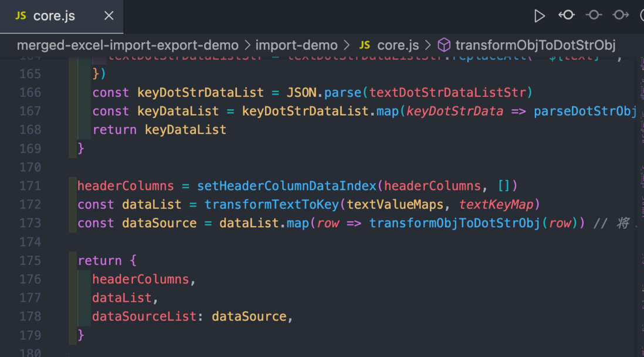The width and height of the screenshot is (644, 357).
Task: Click the middle commit circle icon
Action: pos(594,15)
